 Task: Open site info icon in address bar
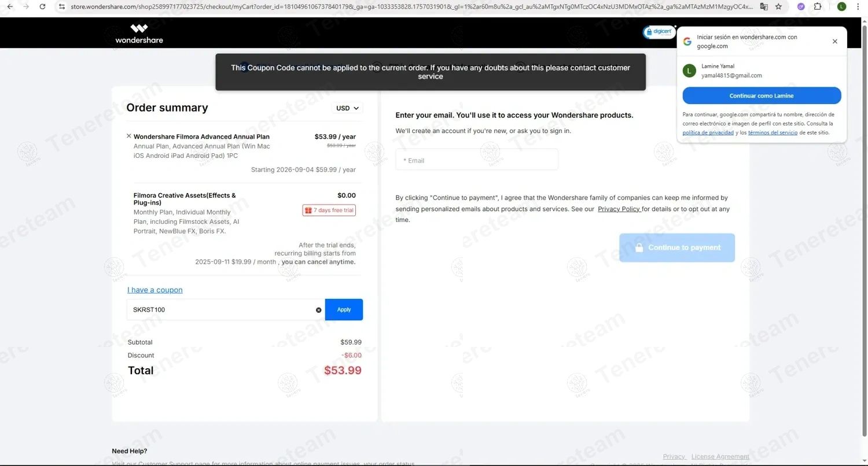click(x=61, y=6)
